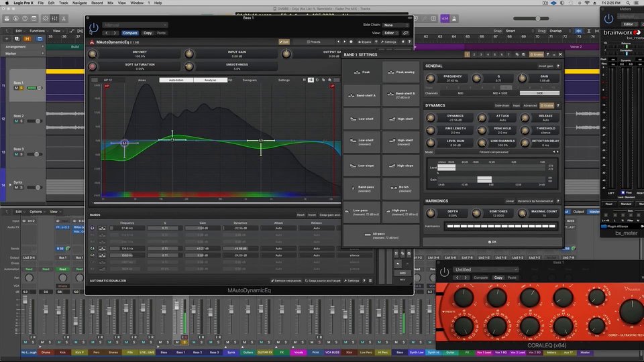Select the High-shelf filter type

click(x=401, y=119)
